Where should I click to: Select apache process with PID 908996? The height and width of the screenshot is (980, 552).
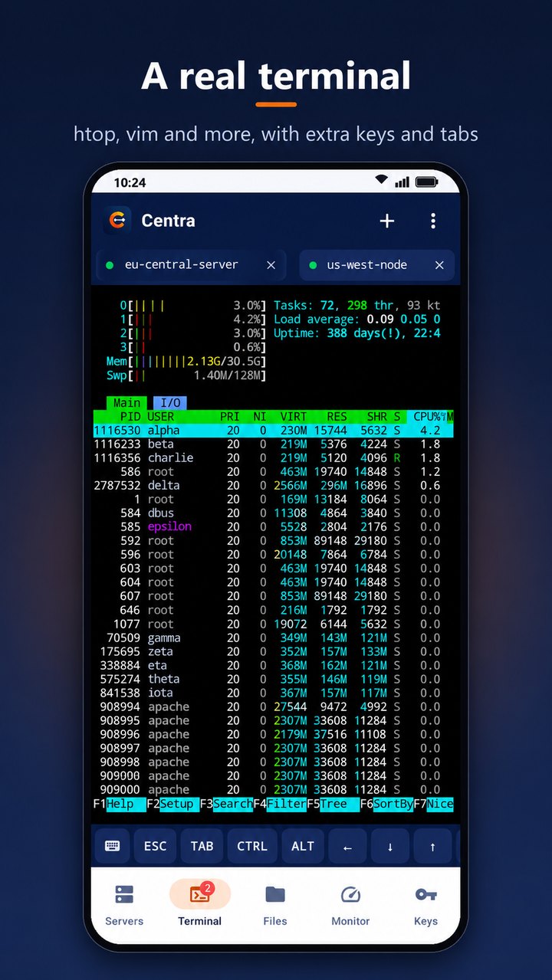pos(273,734)
